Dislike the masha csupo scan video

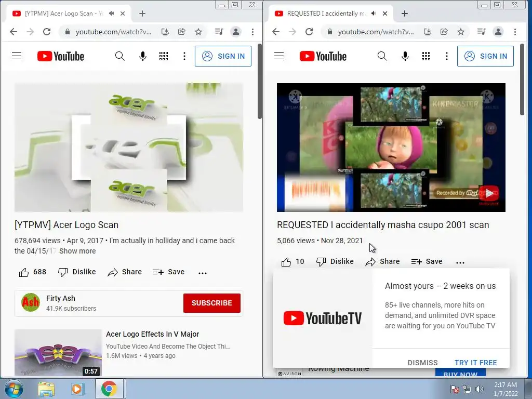335,262
